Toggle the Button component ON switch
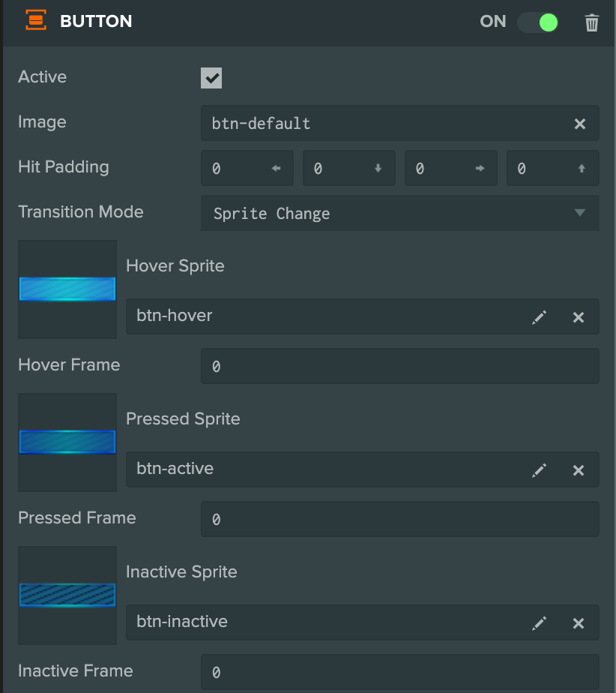 [538, 22]
